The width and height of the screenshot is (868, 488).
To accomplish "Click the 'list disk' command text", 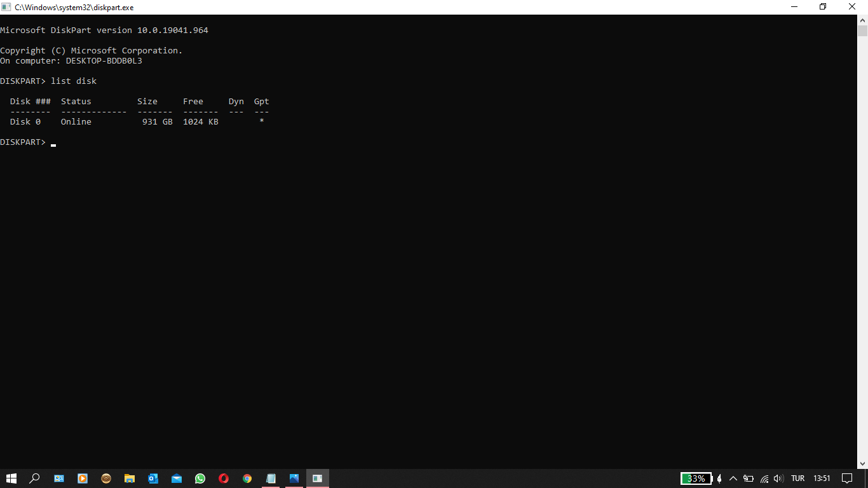I will coord(74,81).
